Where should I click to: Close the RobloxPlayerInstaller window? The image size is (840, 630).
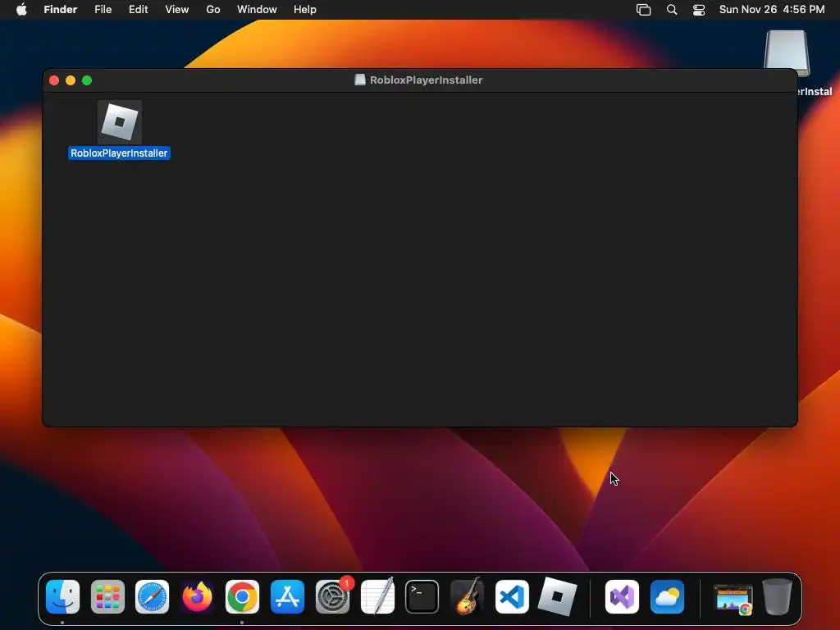point(54,80)
